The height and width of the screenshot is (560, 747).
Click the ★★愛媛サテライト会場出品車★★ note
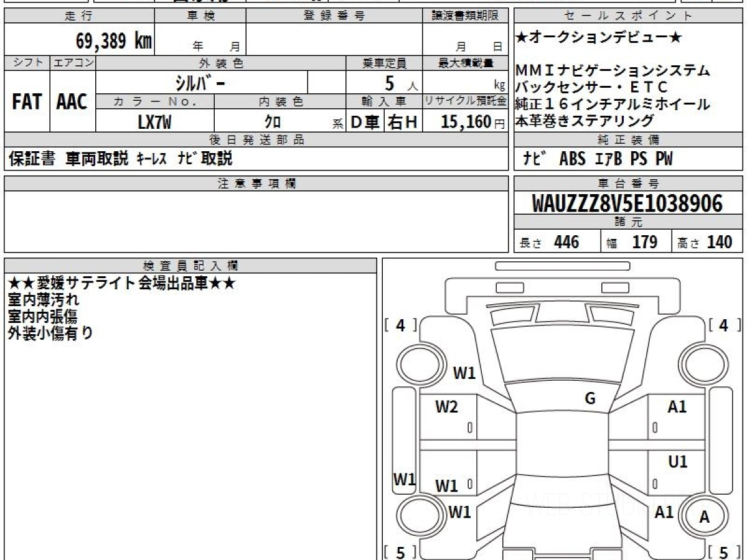pos(122,284)
